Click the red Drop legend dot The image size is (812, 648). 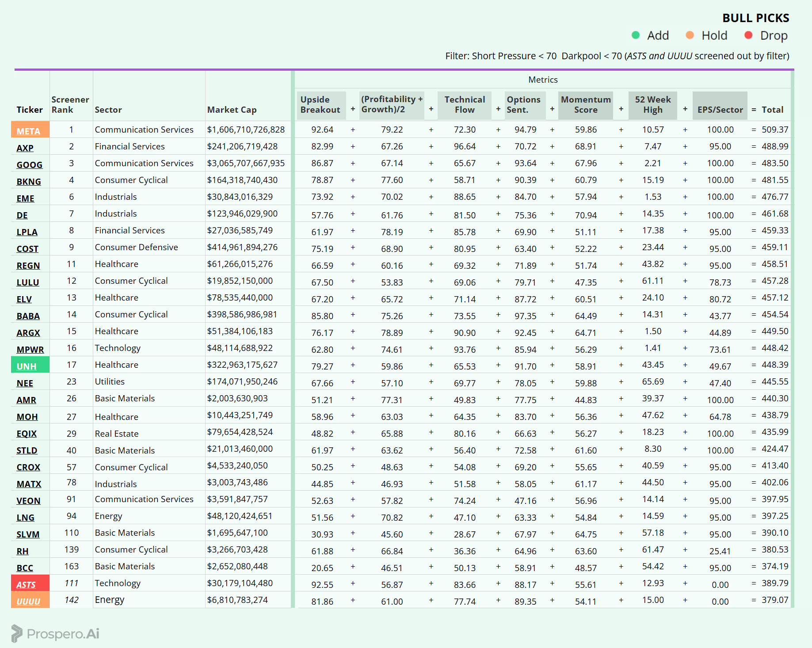point(748,35)
